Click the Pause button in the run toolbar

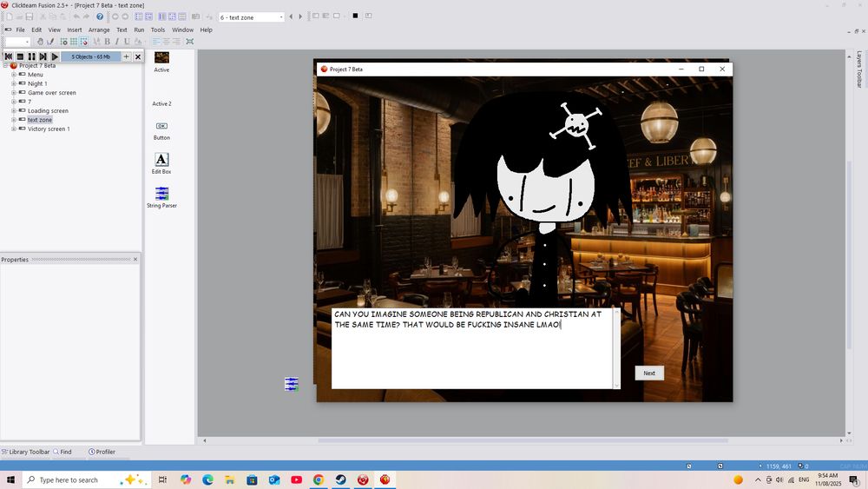point(31,56)
